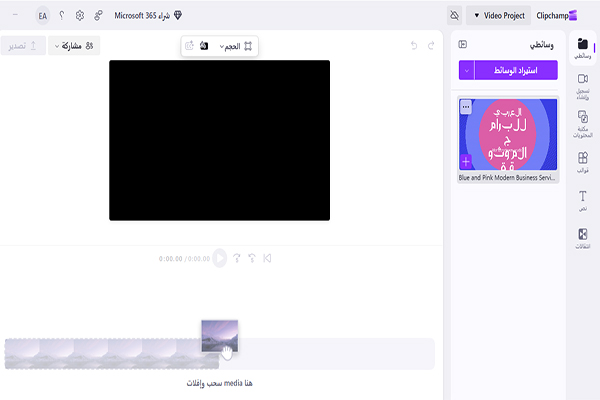
Task: Click the media drag-and-drop hint text
Action: 219,383
